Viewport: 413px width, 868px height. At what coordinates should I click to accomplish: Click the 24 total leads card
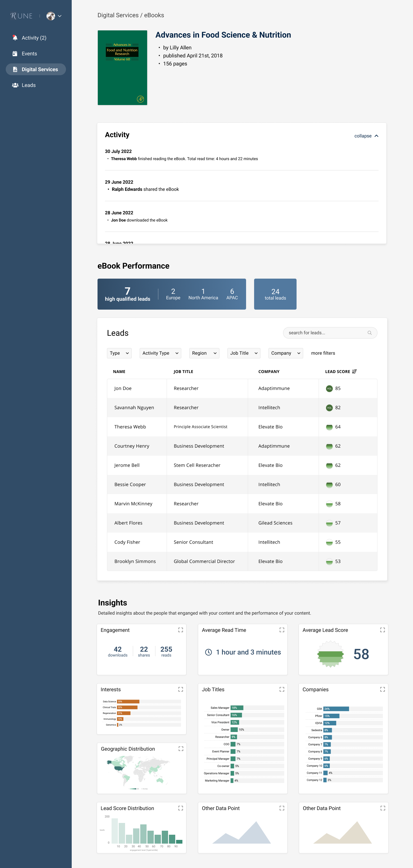click(275, 294)
